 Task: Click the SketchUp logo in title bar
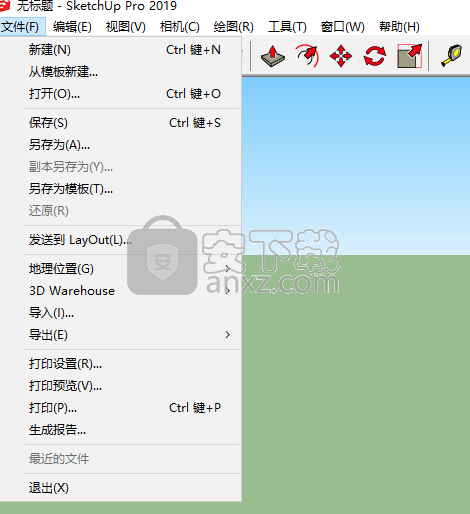5,6
